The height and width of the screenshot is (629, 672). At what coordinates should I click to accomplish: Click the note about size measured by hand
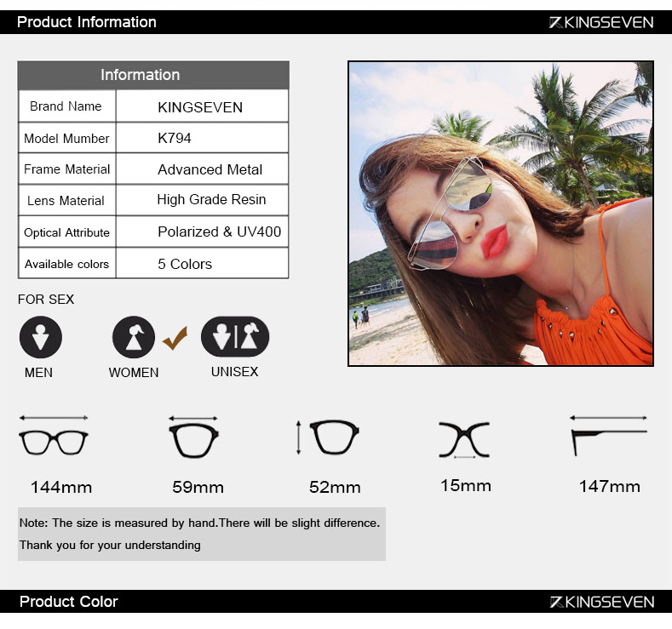coord(199,523)
